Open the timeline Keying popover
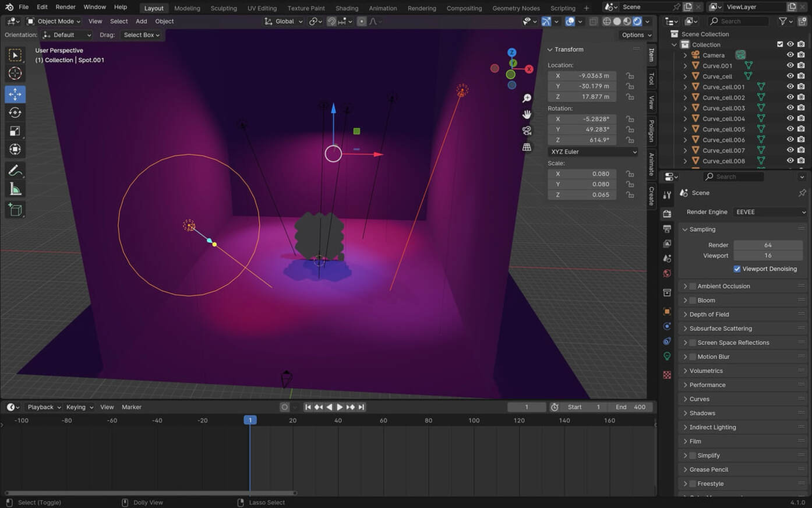The image size is (812, 508). tap(79, 407)
